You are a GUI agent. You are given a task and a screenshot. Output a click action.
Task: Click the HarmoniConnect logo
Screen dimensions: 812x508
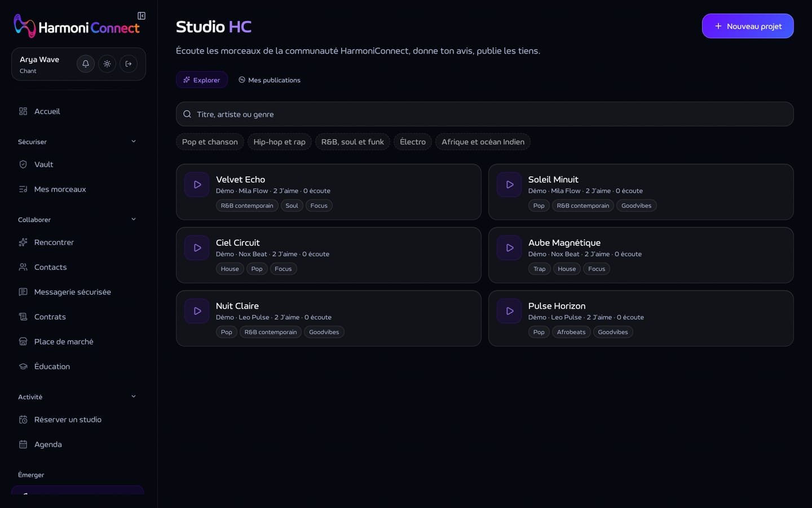coord(77,26)
